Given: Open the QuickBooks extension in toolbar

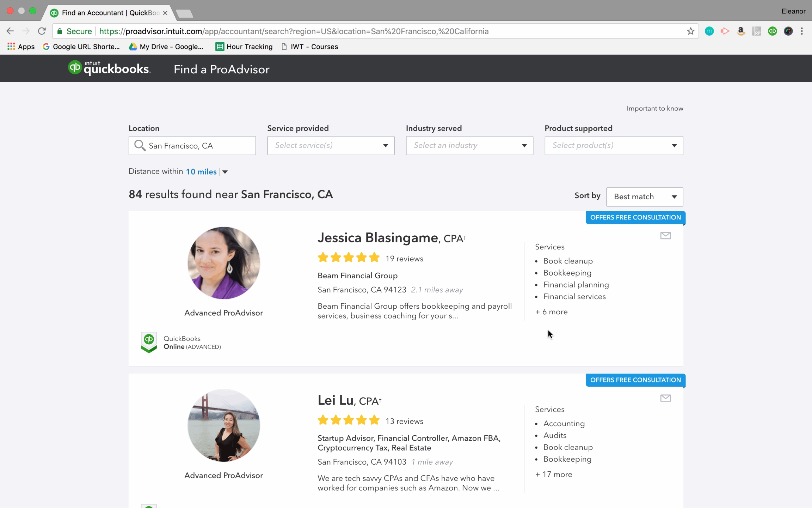Looking at the screenshot, I should [x=772, y=31].
